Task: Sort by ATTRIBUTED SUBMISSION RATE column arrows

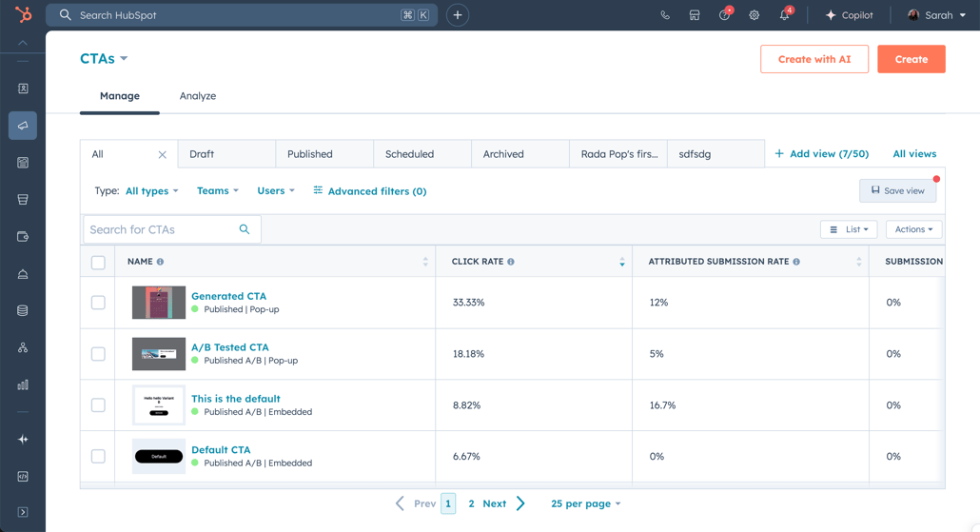Action: 859,262
